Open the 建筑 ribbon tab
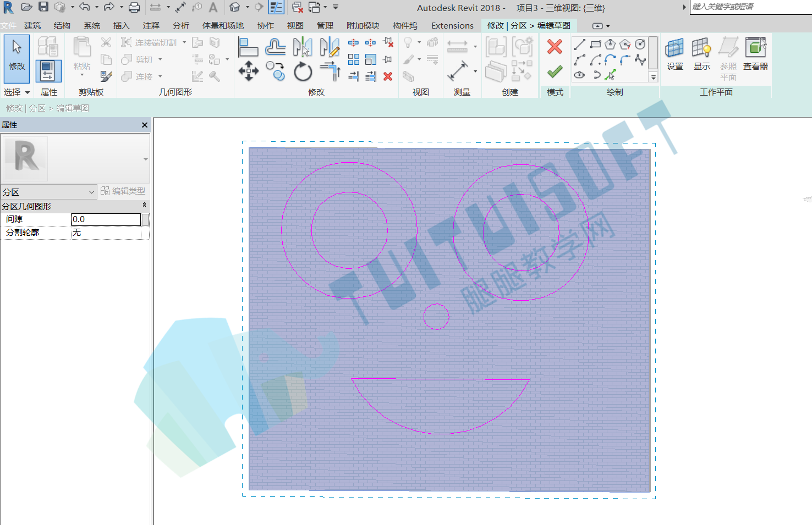The height and width of the screenshot is (525, 812). coord(32,25)
